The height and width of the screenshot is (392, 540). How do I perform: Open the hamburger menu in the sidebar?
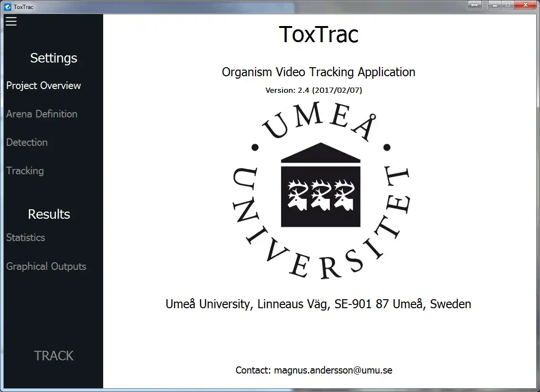tap(11, 21)
